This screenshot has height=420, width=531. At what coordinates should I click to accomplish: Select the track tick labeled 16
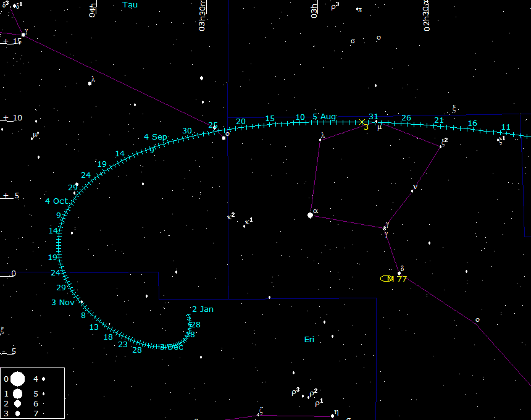coord(472,124)
